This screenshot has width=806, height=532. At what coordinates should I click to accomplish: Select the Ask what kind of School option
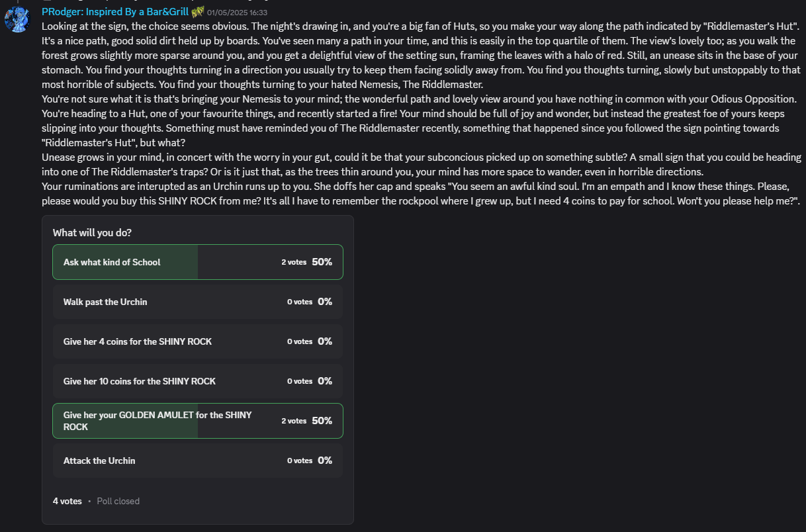point(198,262)
